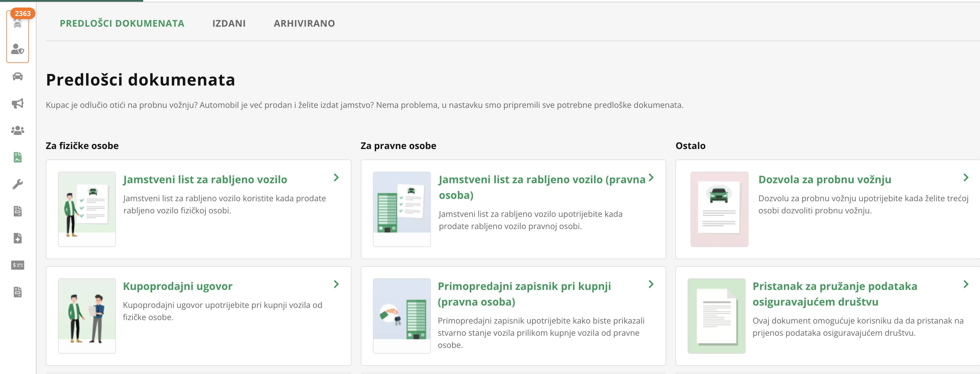Viewport: 980px width, 374px height.
Task: Open Jamstveni list za rabljeno vozilo link
Action: [205, 179]
